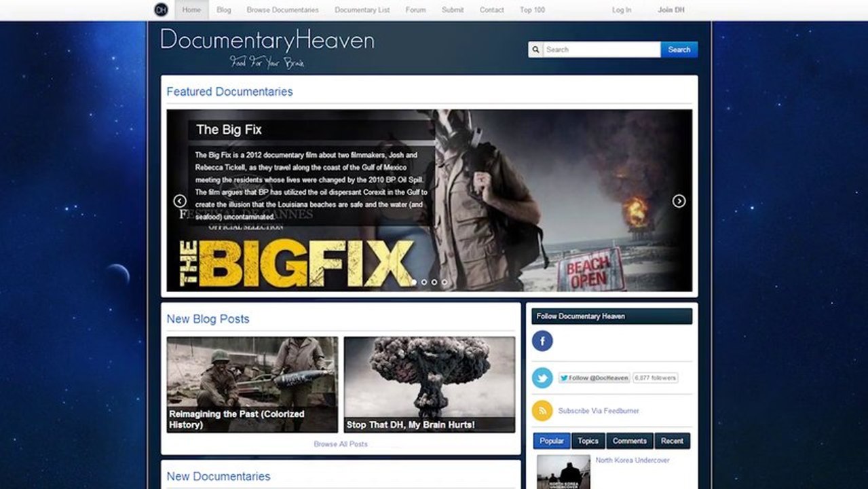The height and width of the screenshot is (489, 868).
Task: Open the Submit page
Action: click(453, 10)
